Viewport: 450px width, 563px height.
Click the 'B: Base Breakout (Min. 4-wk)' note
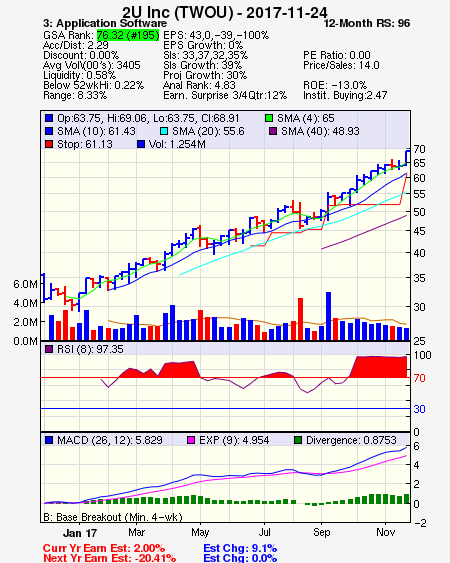point(113,517)
